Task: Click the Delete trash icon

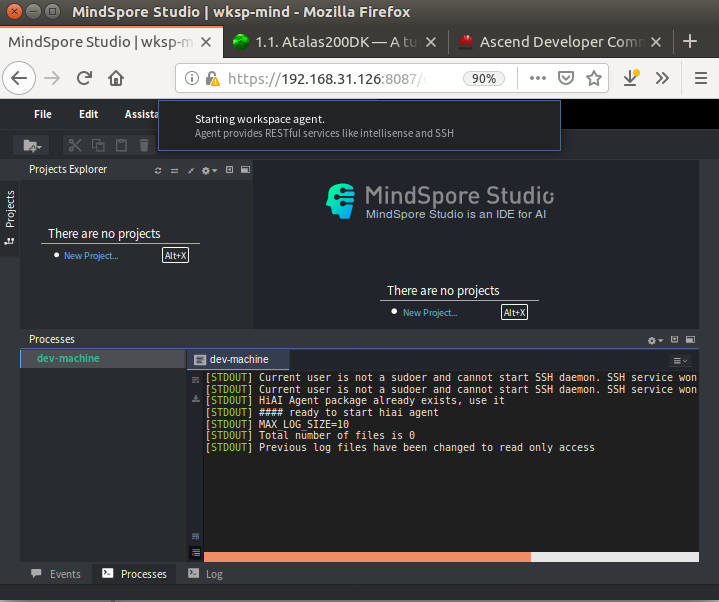Action: [144, 146]
